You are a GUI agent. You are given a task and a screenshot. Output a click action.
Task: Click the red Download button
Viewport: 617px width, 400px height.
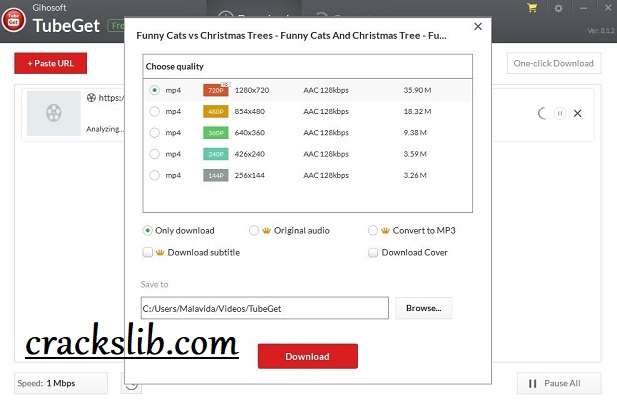coord(308,356)
